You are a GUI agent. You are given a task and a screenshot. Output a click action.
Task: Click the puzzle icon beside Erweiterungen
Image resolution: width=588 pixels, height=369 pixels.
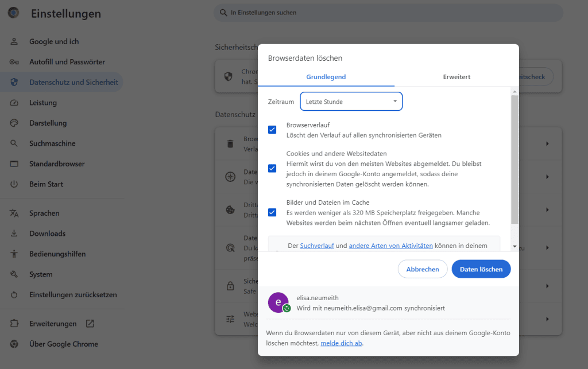pyautogui.click(x=14, y=324)
